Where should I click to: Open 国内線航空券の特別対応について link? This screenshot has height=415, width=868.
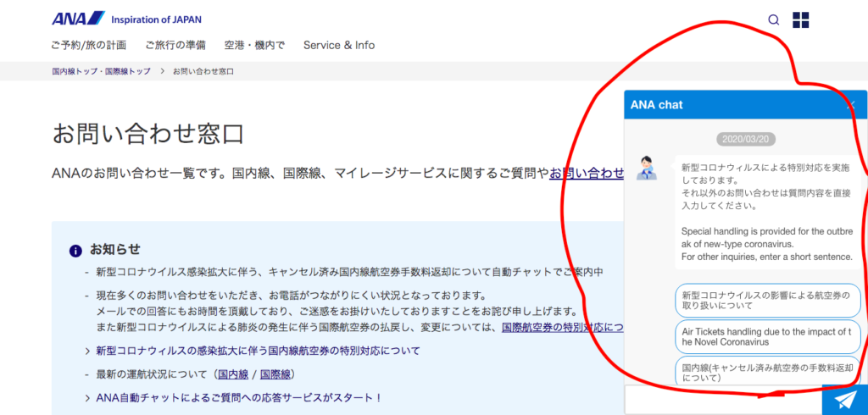258,351
